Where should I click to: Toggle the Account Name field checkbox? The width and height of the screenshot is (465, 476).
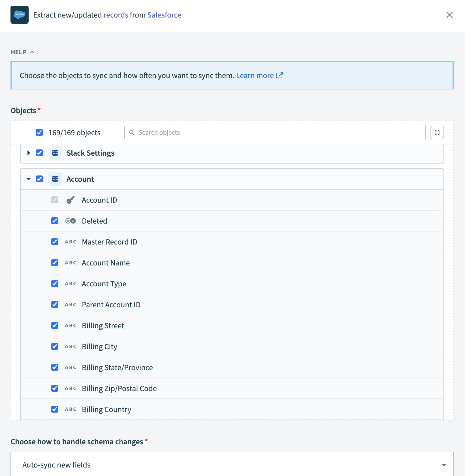[55, 263]
